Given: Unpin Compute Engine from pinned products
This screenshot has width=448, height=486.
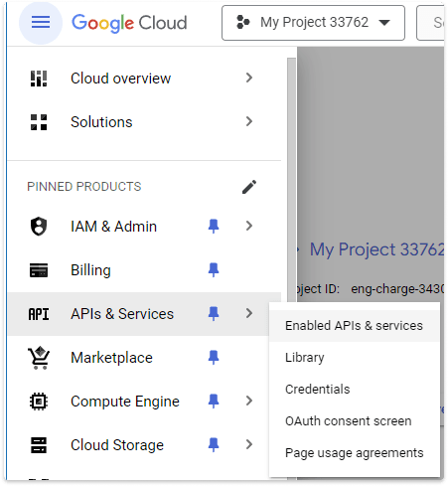Looking at the screenshot, I should coord(214,402).
